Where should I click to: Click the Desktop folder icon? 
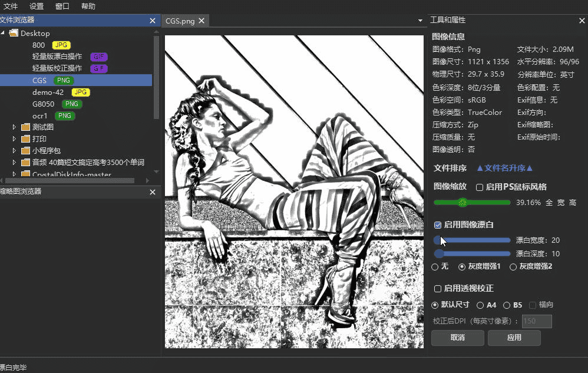point(14,33)
